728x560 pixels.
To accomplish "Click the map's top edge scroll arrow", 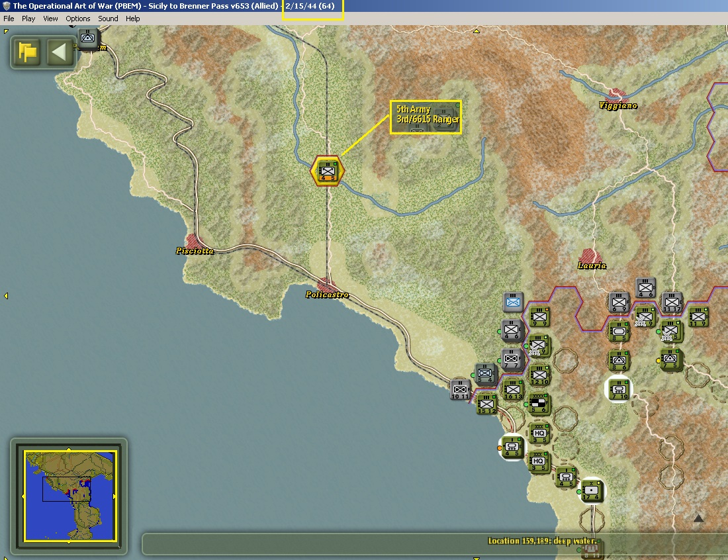I will click(x=477, y=31).
